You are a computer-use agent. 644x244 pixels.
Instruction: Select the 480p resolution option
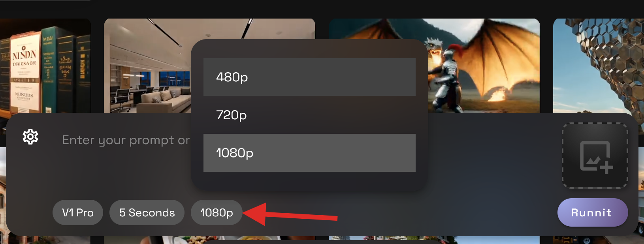[x=309, y=77]
